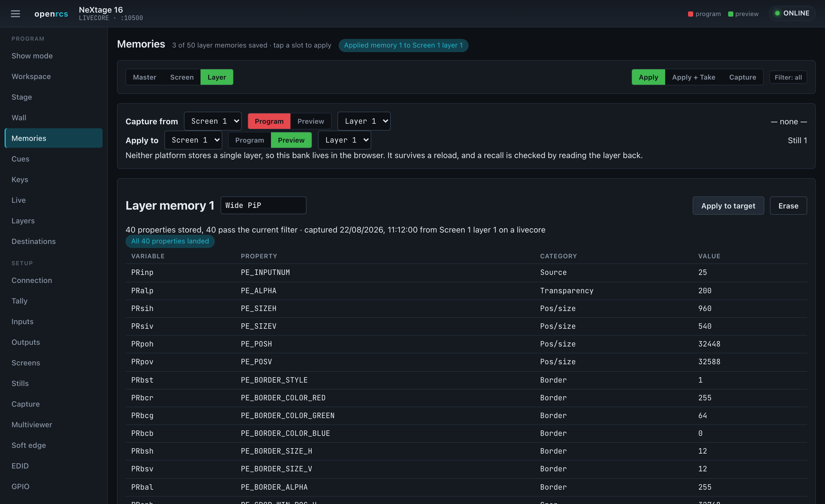Open the GPIO page
This screenshot has width=825, height=504.
tap(54, 486)
